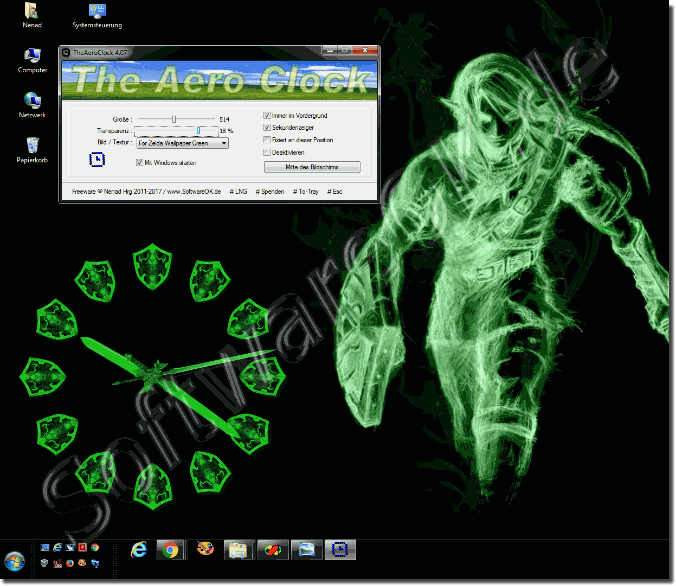Click Mitte des Bildschirms button

coord(312,167)
